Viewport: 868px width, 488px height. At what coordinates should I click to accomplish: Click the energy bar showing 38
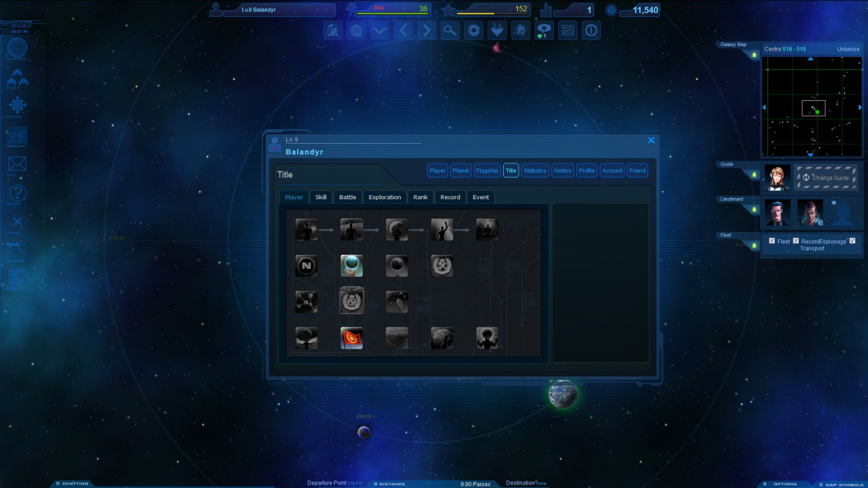tap(393, 10)
